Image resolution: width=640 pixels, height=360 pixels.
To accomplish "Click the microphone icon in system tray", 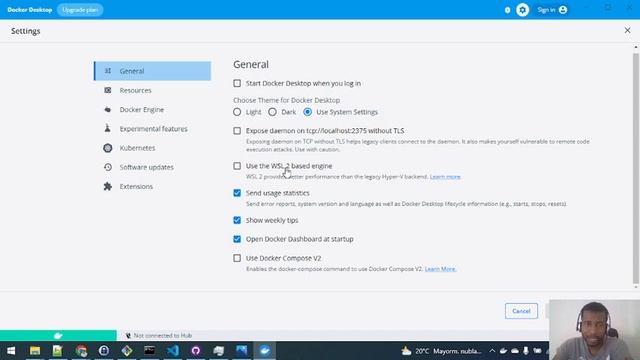I will click(526, 351).
